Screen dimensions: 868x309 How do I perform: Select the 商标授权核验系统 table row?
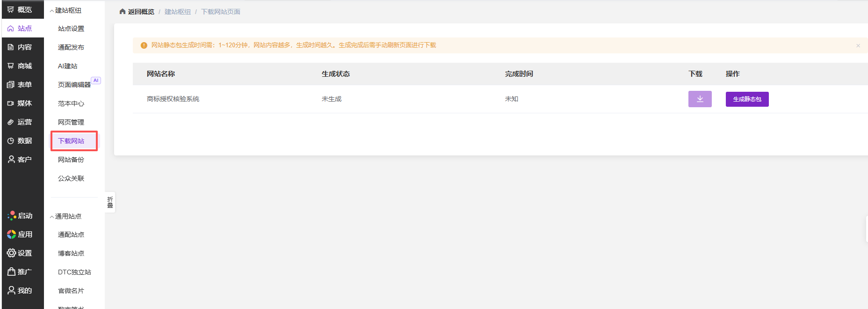point(500,99)
